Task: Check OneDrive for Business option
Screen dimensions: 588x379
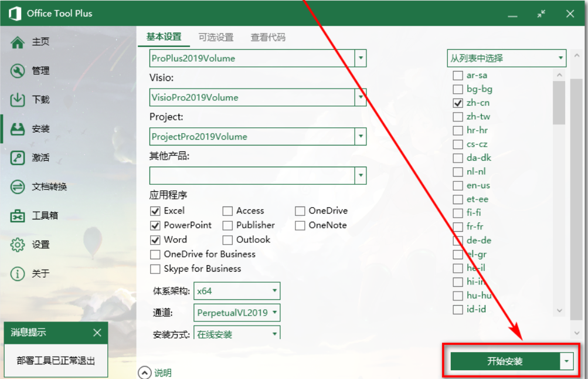Action: (155, 255)
